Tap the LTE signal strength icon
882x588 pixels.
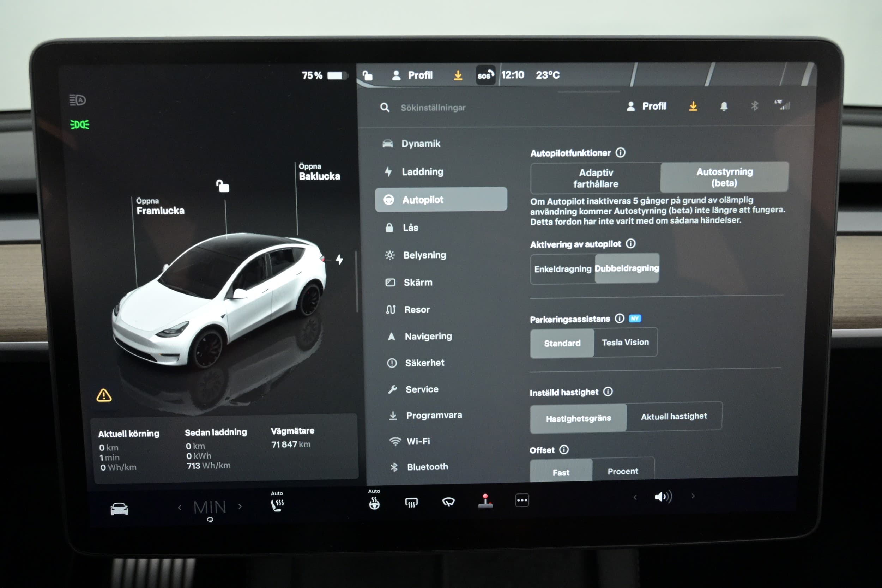coord(782,105)
